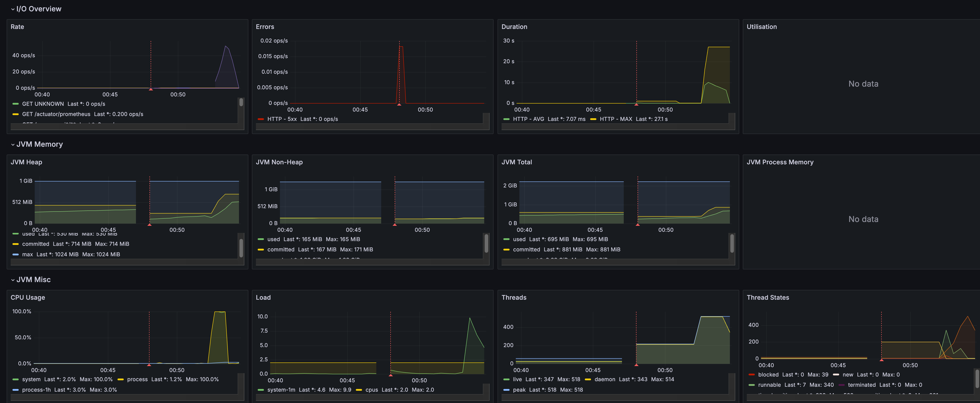The height and width of the screenshot is (403, 980).
Task: Toggle HTTP - 5xx series in Errors legend
Action: point(281,119)
